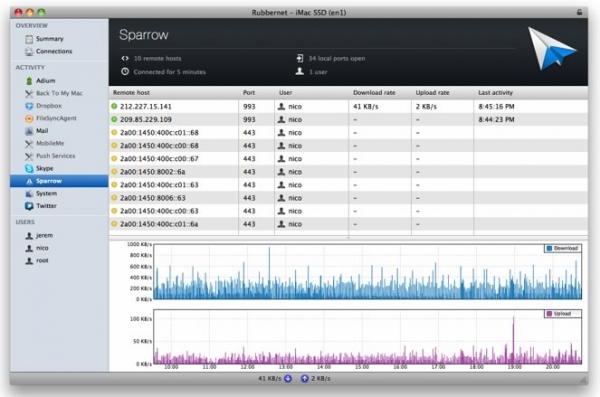Click the clock icon beside Connected time
600x397 pixels.
click(x=125, y=72)
